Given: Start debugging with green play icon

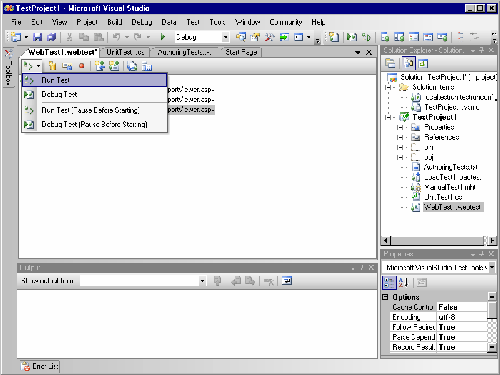Looking at the screenshot, I should click(163, 37).
